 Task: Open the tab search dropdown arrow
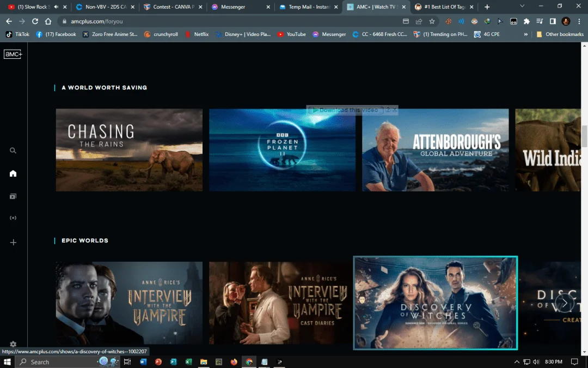(522, 7)
